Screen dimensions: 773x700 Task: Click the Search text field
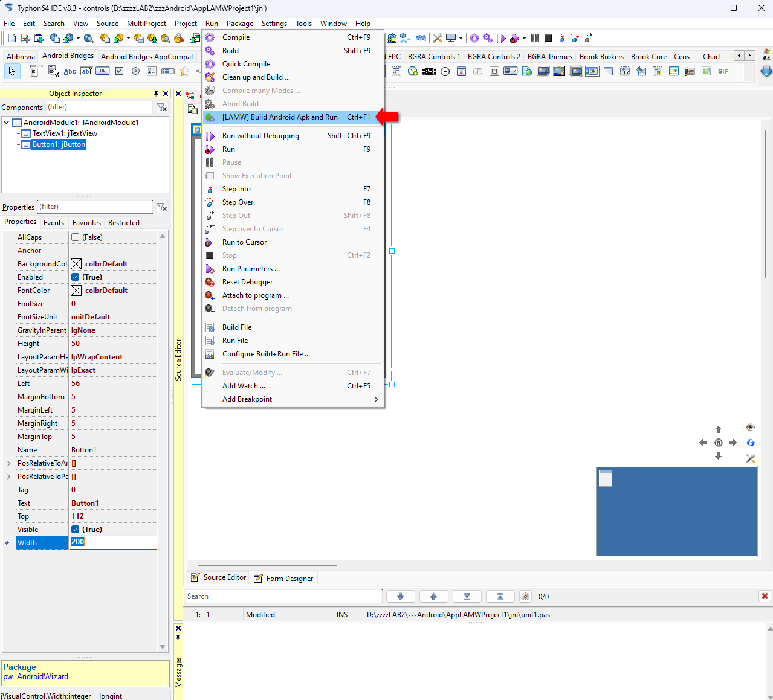click(283, 596)
